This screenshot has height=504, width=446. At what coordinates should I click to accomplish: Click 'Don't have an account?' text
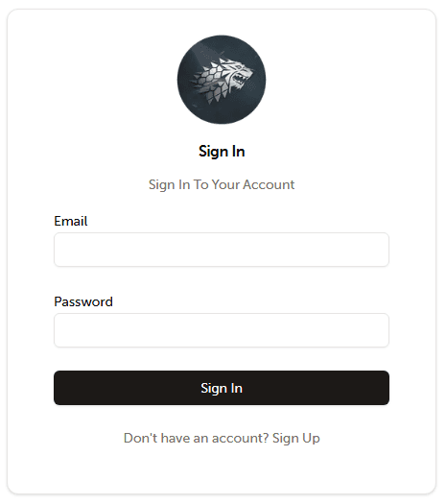coord(197,438)
